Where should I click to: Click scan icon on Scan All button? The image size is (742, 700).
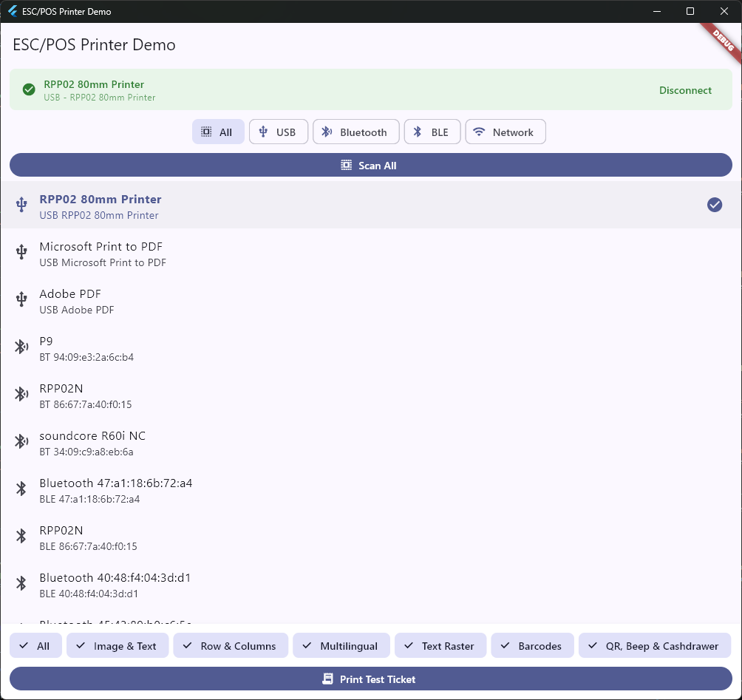click(x=347, y=165)
